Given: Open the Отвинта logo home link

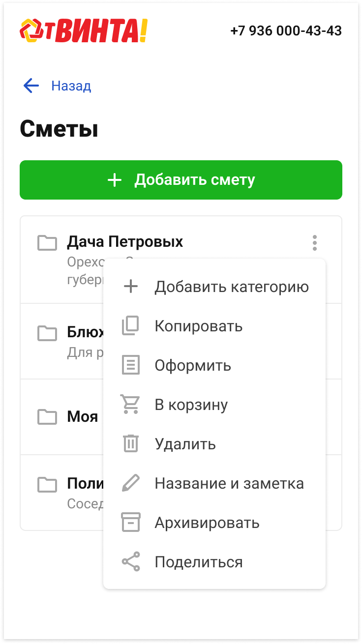Looking at the screenshot, I should pyautogui.click(x=84, y=30).
